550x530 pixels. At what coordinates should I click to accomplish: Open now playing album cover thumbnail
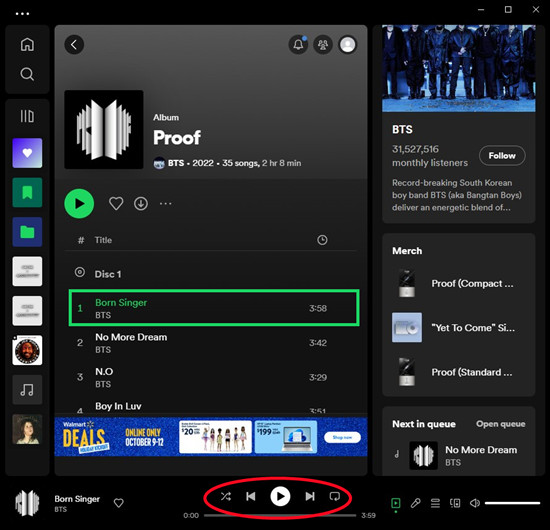click(27, 503)
